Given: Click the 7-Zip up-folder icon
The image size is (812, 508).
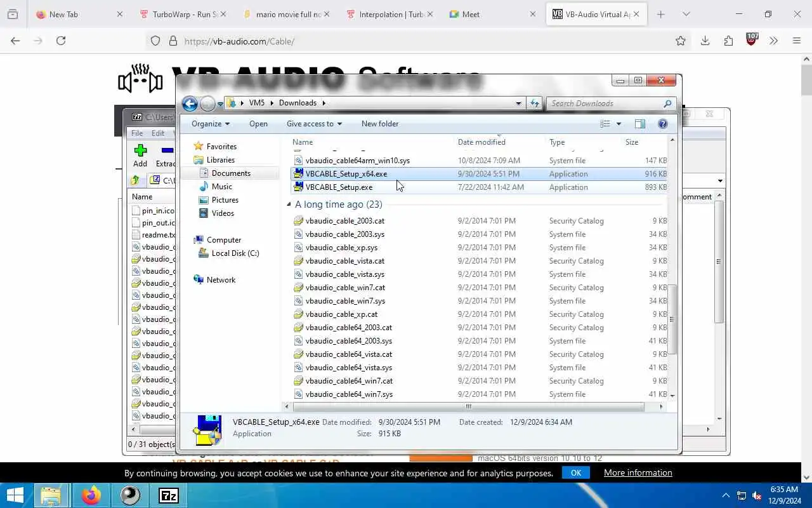Looking at the screenshot, I should pos(135,180).
